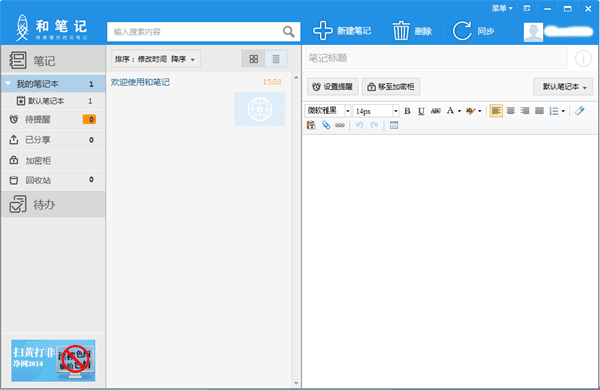Viewport: 600px width, 390px height.
Task: Toggle bold formatting
Action: point(407,111)
